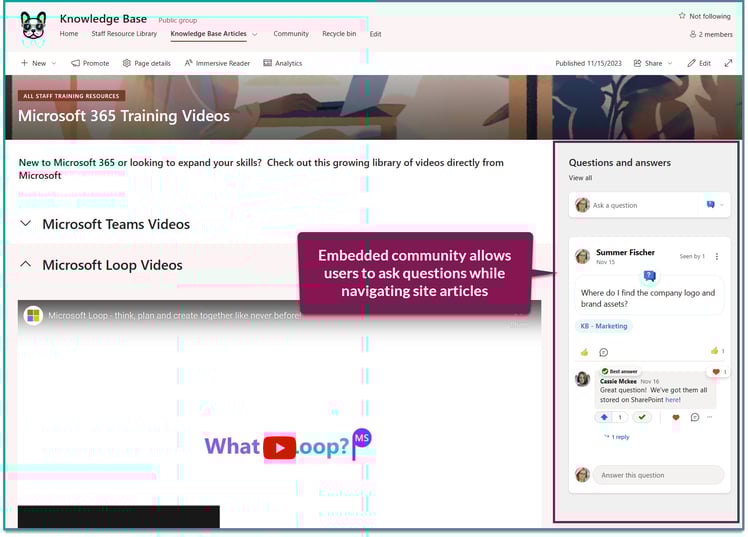Click Summer Fischer's profile avatar
Image resolution: width=748 pixels, height=537 pixels.
coord(582,257)
